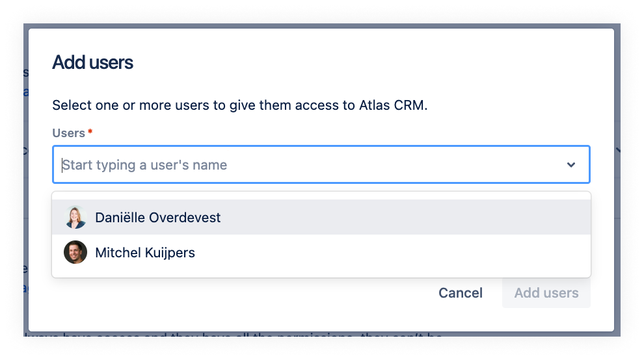Click Daniëlle Overdevest's avatar photo

coord(75,218)
